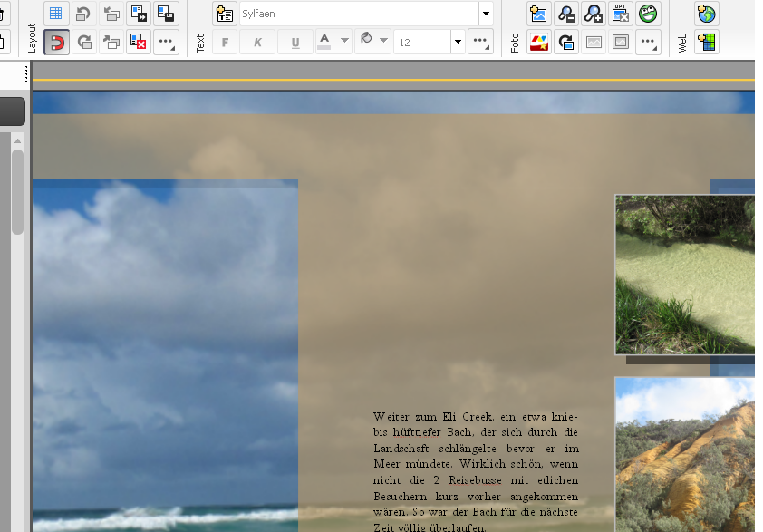Click the save layout icon with floppy disk
763x532 pixels.
tap(166, 14)
